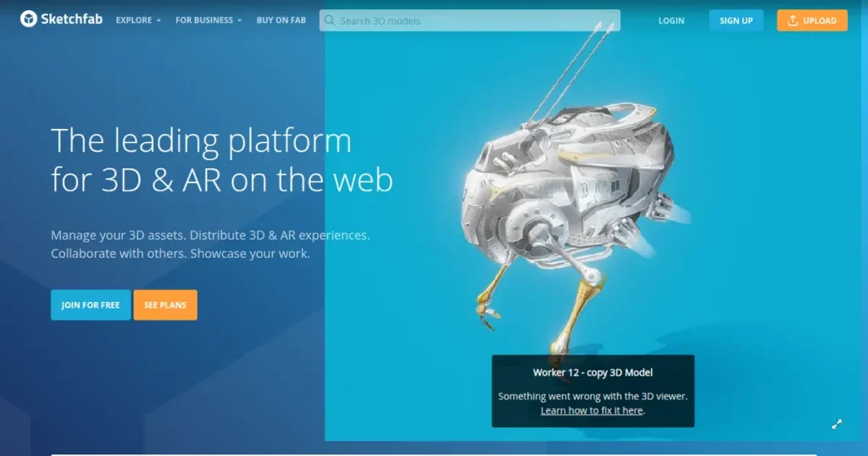Expand the 3D viewer to fullscreen

(x=837, y=424)
